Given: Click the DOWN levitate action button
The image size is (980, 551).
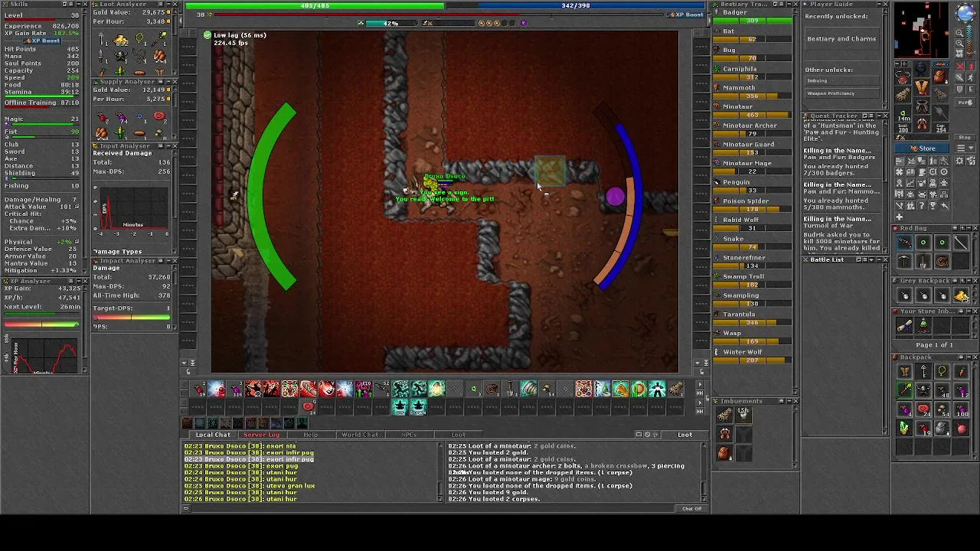Looking at the screenshot, I should pyautogui.click(x=418, y=406).
